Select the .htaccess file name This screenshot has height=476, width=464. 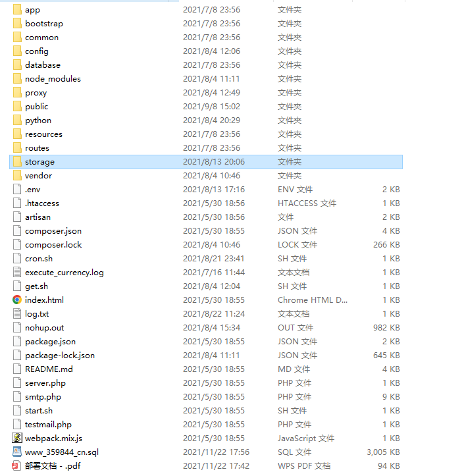click(x=42, y=203)
